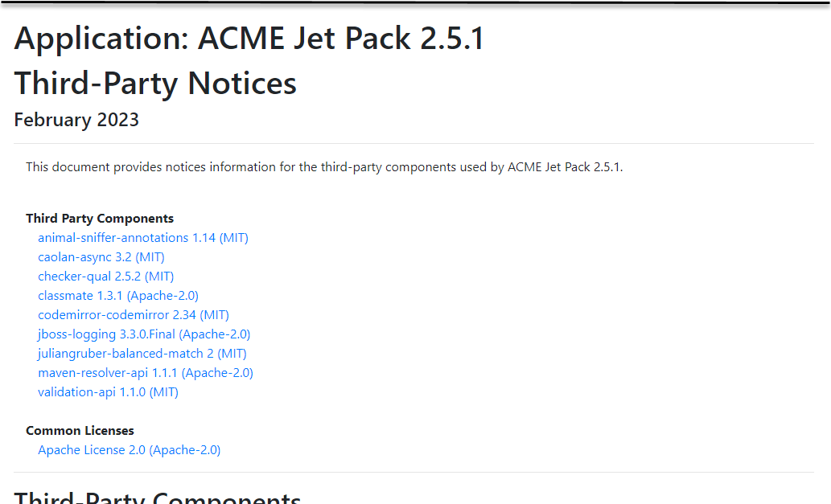Open maven-resolver-api 1.1.1 (Apache-2.0) link
Viewport: 831px width, 504px height.
tap(145, 373)
